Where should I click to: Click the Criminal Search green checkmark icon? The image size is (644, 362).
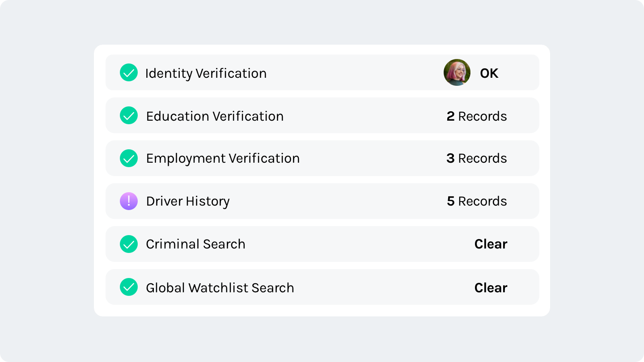tap(129, 244)
